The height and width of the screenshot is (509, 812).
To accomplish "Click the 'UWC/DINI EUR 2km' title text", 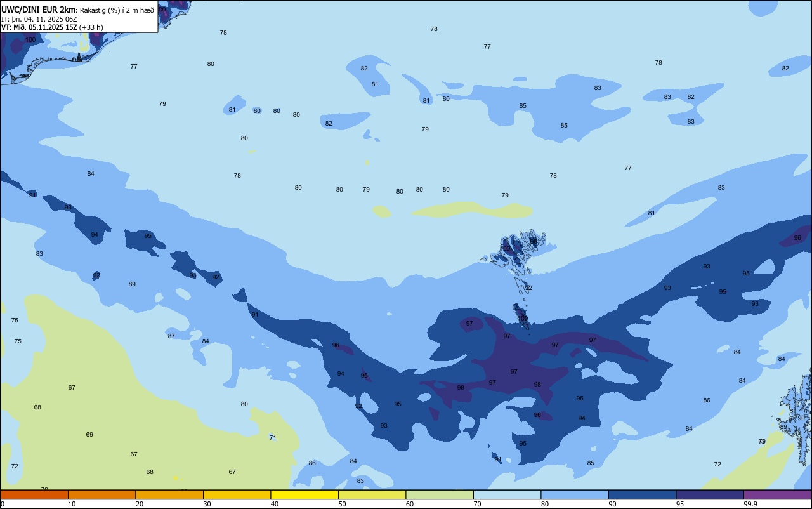I will (x=37, y=10).
